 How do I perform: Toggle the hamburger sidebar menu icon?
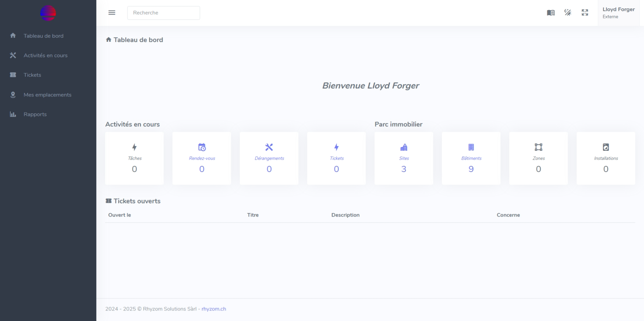click(112, 13)
